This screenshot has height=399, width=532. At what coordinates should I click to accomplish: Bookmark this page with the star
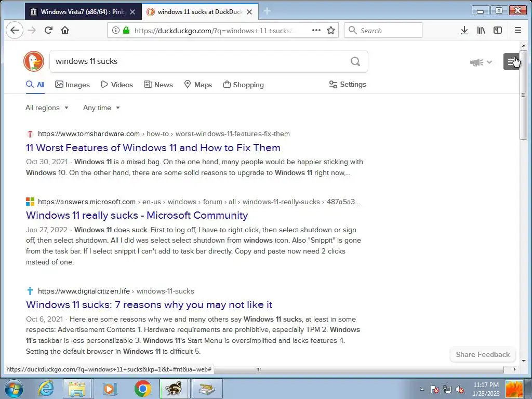click(x=331, y=31)
